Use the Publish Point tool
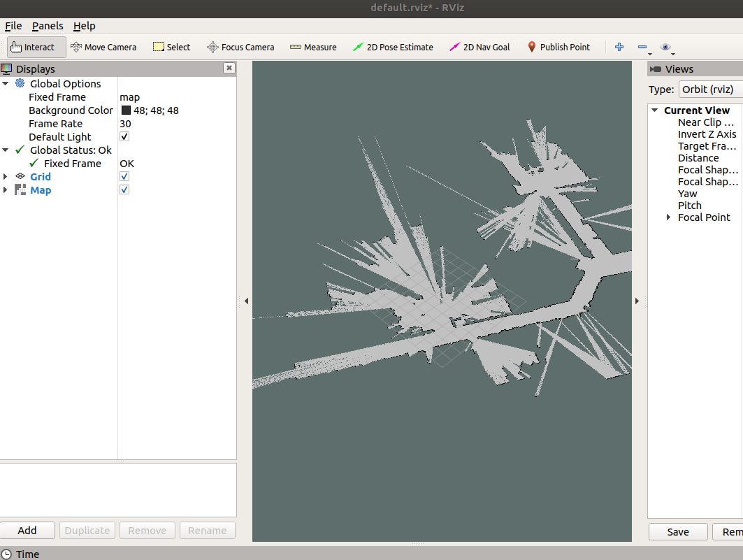Screen dimensions: 743x560 tap(559, 47)
